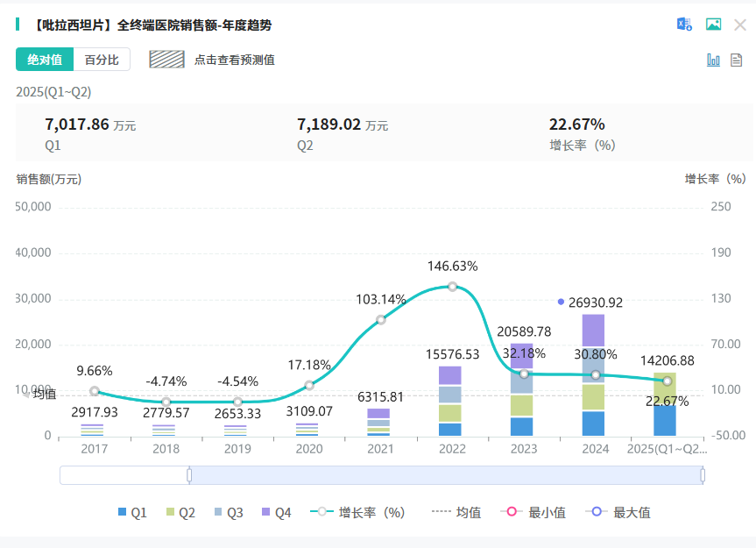This screenshot has width=756, height=548.
Task: Click 点击查看预测值 to view forecast
Action: pos(234,60)
